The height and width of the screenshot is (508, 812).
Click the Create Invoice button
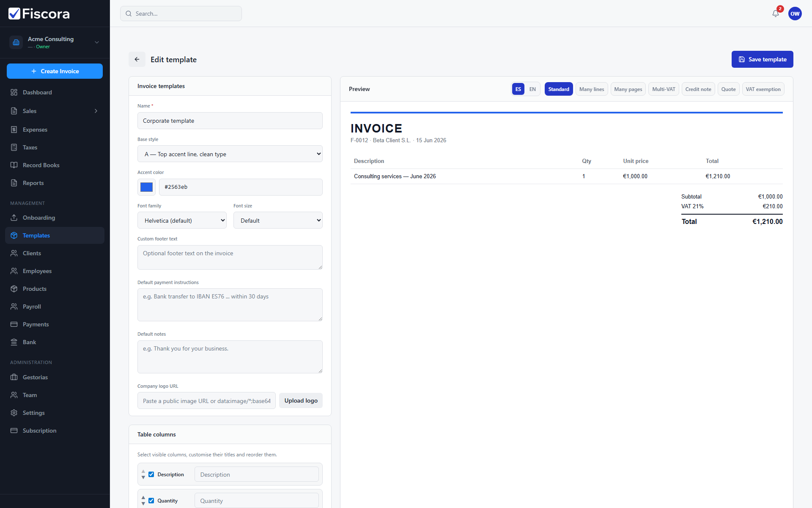click(55, 71)
